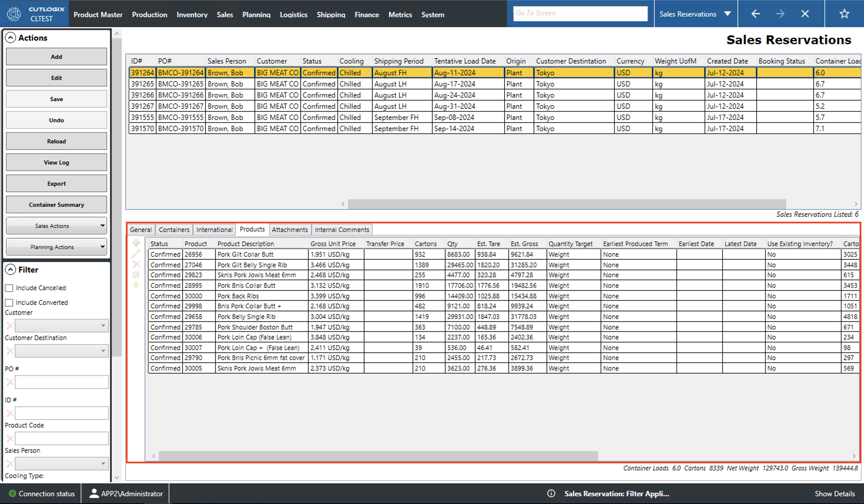Add a new product row with the green plus icon

coord(136,243)
